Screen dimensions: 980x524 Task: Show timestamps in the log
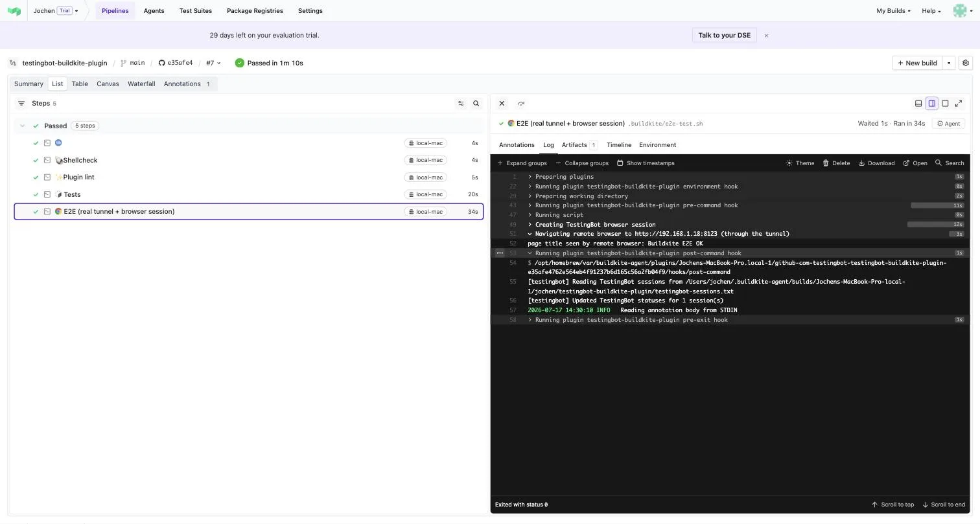click(646, 163)
